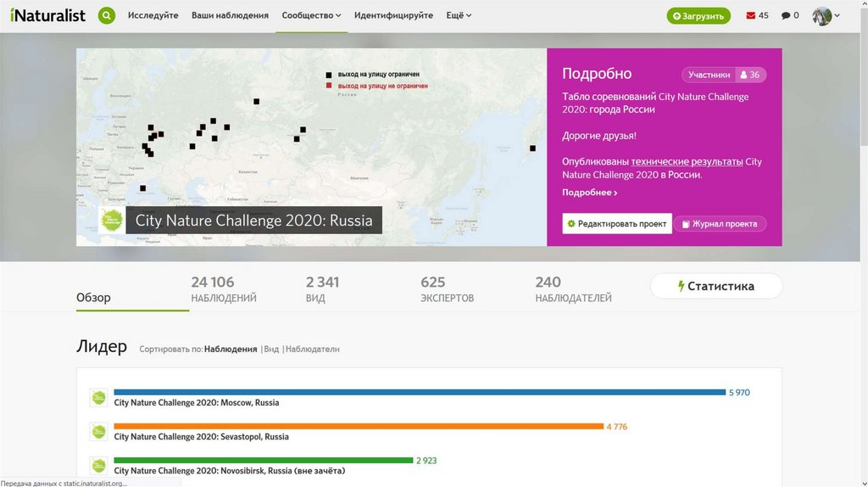
Task: Open the user avatar account dropdown
Action: 826,15
